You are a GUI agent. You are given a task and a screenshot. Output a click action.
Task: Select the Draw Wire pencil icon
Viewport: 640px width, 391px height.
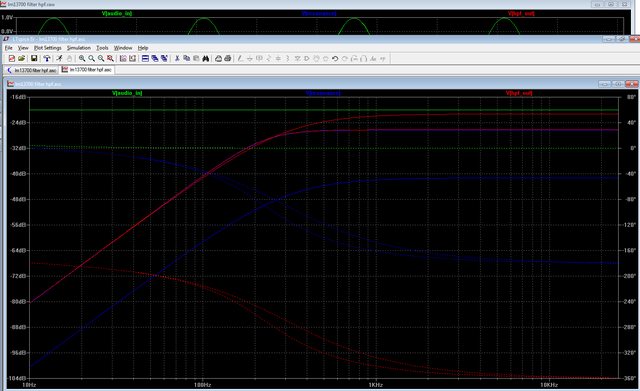240,58
